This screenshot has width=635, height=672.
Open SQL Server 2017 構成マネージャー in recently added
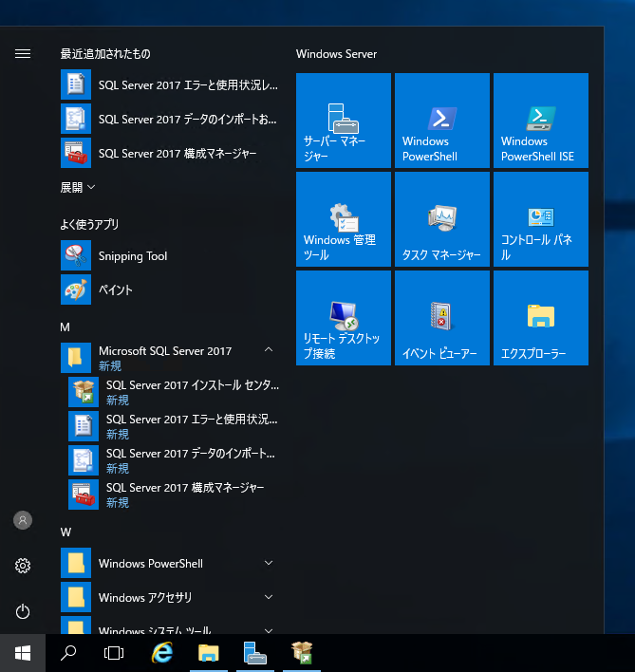[170, 153]
